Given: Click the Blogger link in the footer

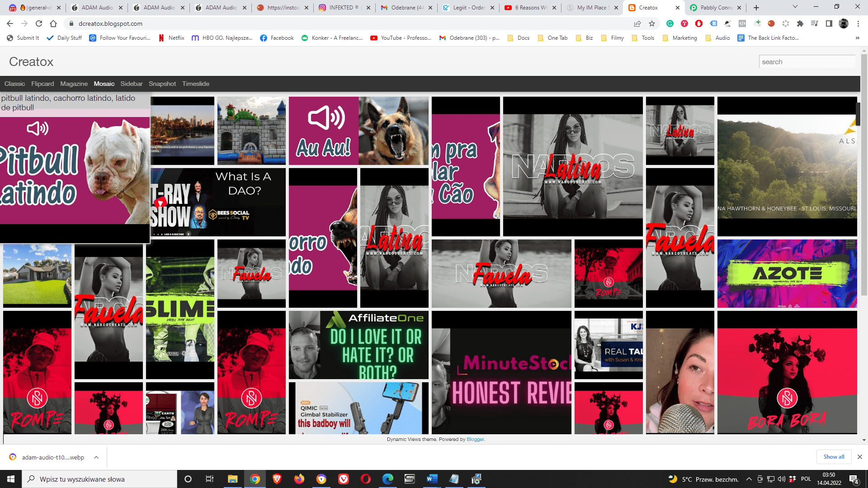Looking at the screenshot, I should tap(475, 439).
